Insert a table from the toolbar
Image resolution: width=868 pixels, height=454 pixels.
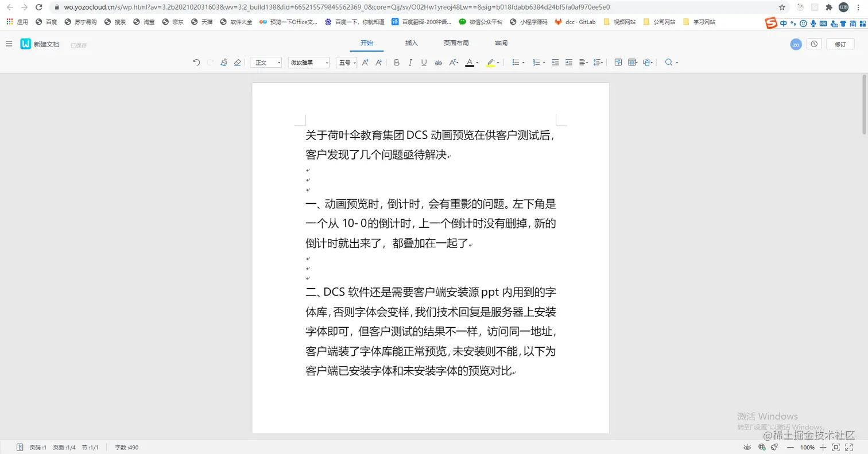click(x=633, y=63)
